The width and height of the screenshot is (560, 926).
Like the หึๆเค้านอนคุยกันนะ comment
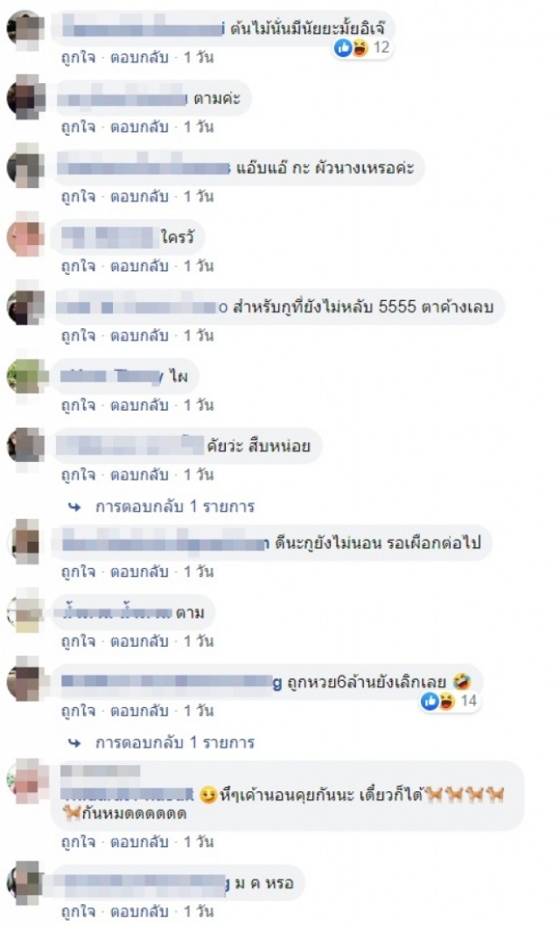[79, 843]
